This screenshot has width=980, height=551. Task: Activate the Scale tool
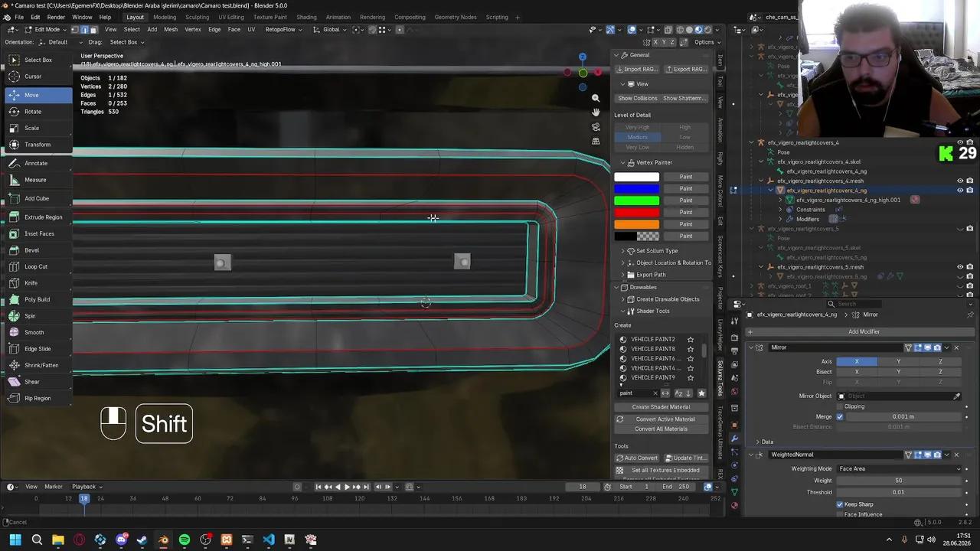pyautogui.click(x=38, y=128)
